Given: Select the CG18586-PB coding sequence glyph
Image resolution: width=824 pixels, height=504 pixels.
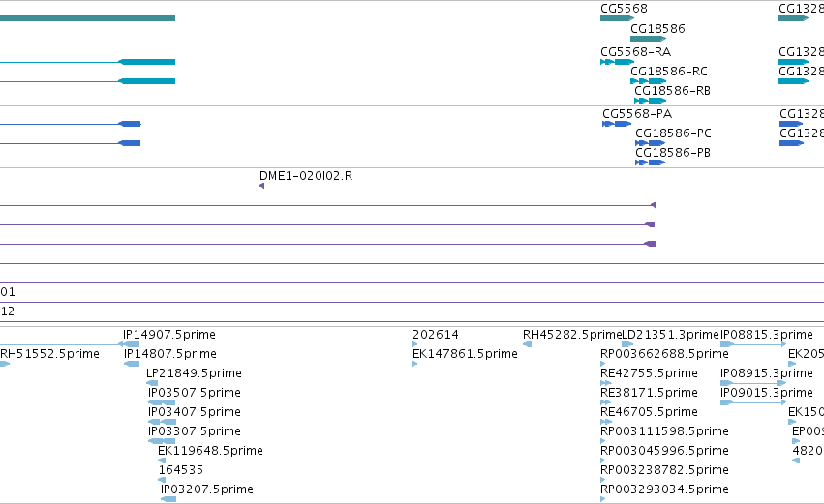Looking at the screenshot, I should point(650,163).
